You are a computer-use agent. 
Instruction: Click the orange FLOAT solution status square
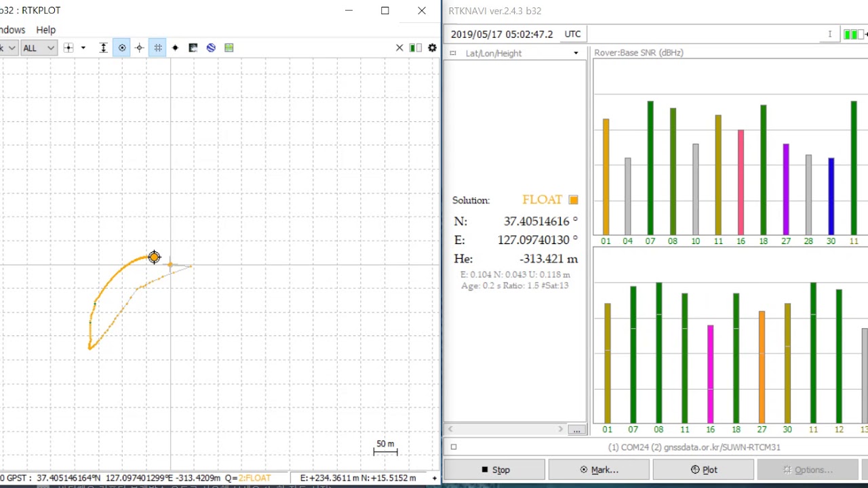[574, 200]
